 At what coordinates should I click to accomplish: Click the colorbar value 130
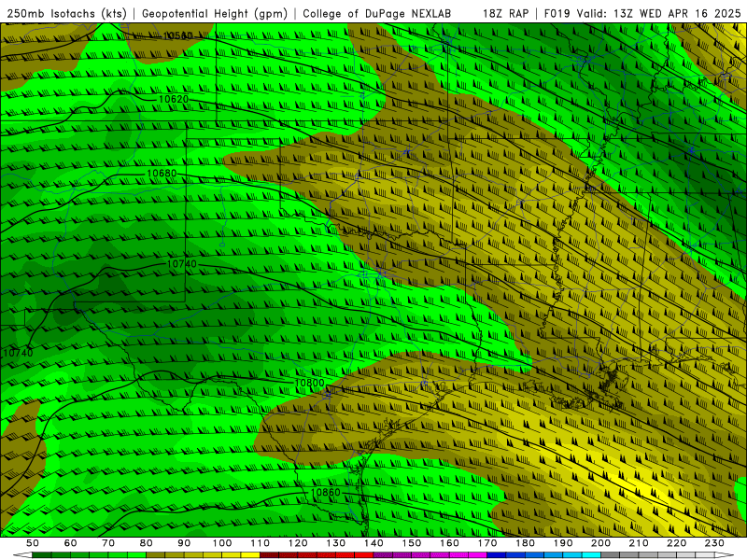[x=335, y=543]
